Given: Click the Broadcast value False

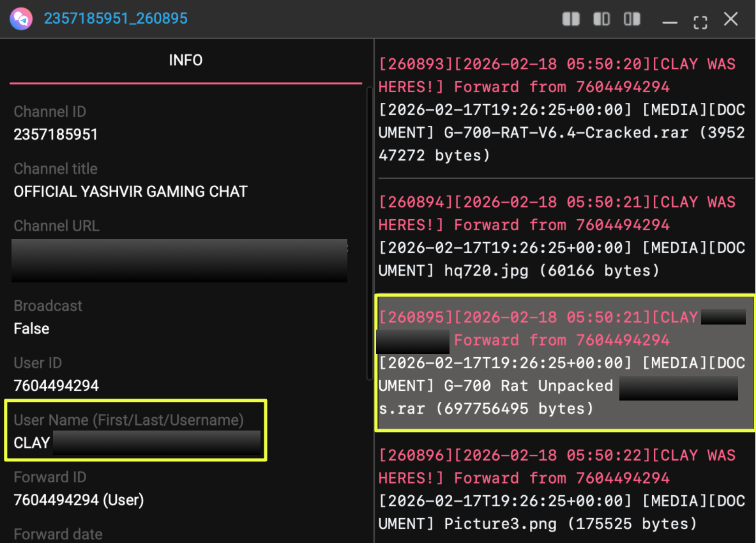Looking at the screenshot, I should coord(31,329).
